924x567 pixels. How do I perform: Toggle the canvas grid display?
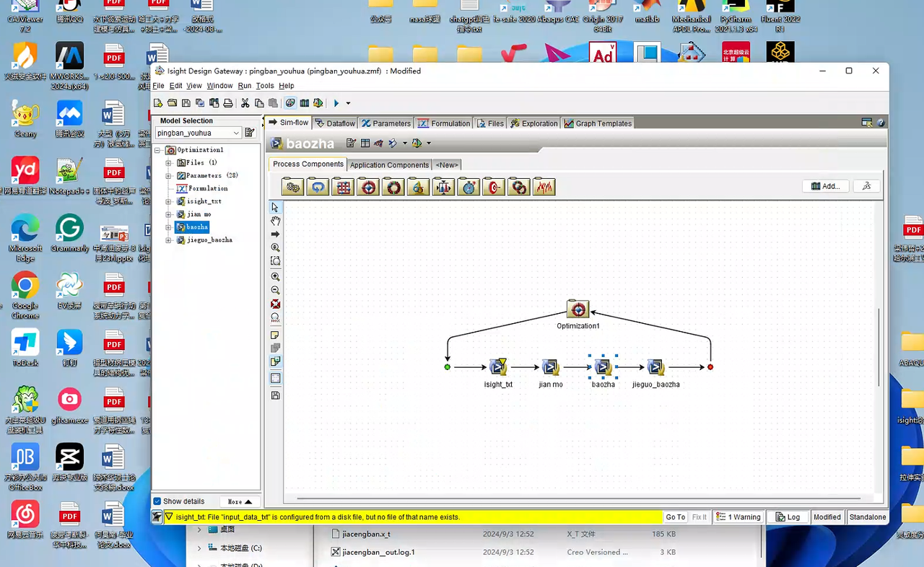pyautogui.click(x=275, y=378)
